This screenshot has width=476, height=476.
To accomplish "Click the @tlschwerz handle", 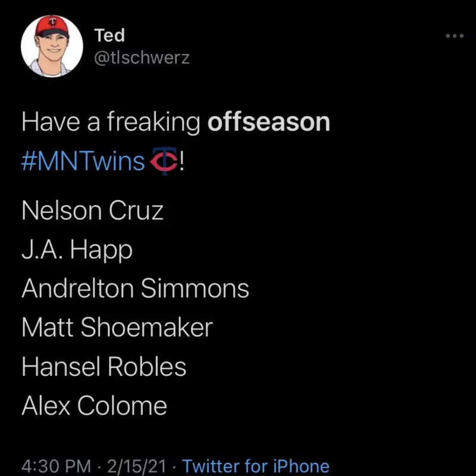I will [x=142, y=58].
